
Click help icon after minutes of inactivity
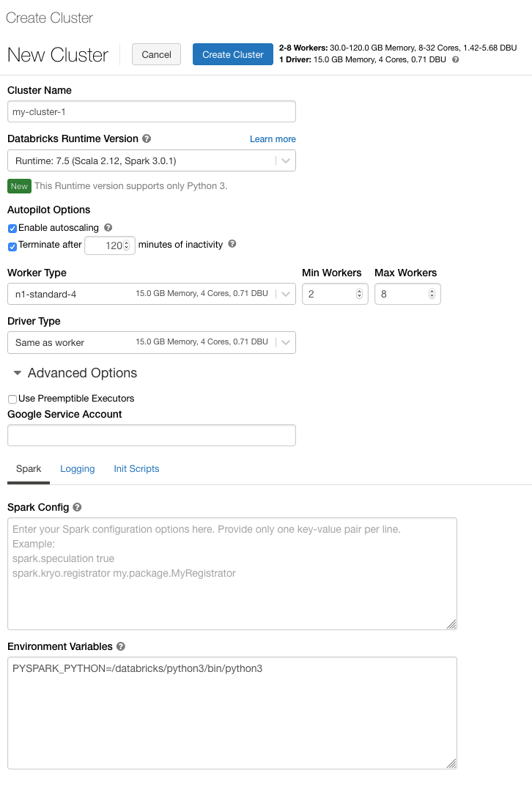232,245
